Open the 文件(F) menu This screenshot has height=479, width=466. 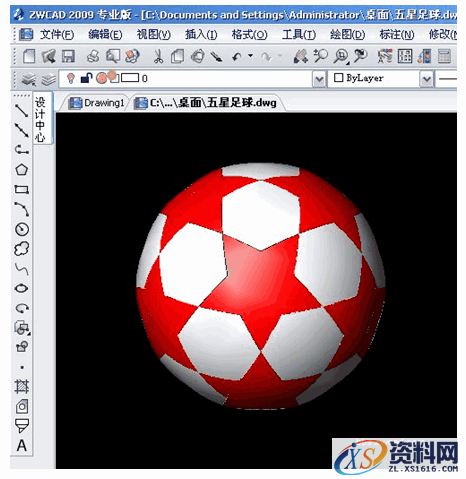(57, 34)
